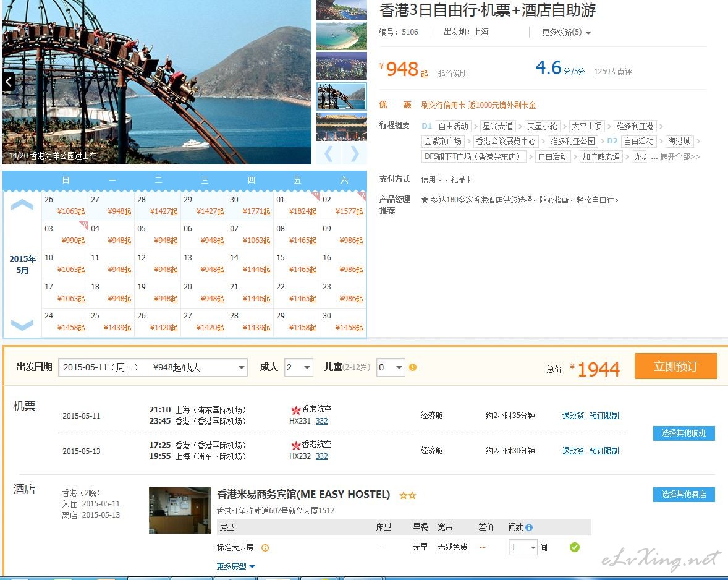This screenshot has width=728, height=580.
Task: Go to previous thumbnail set arrow
Action: tap(329, 153)
